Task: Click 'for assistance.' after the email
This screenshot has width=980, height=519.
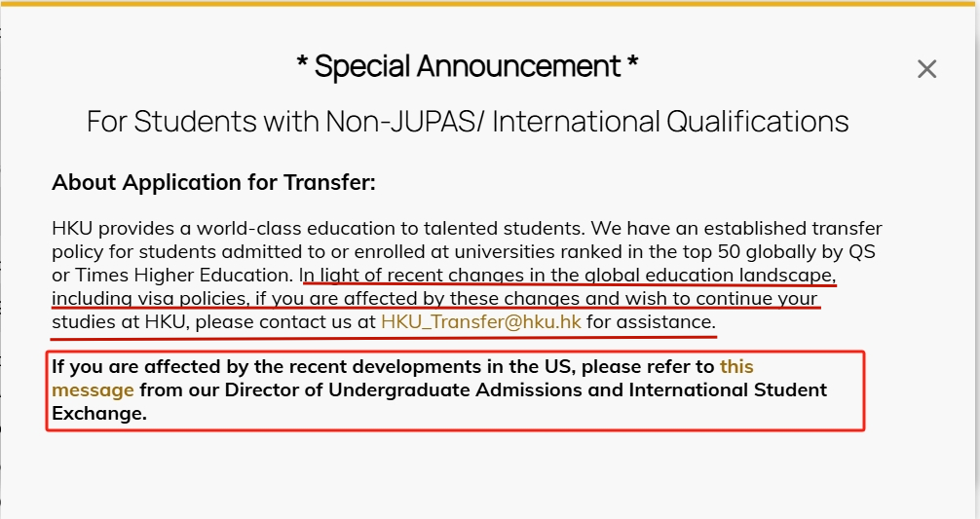Action: [651, 321]
